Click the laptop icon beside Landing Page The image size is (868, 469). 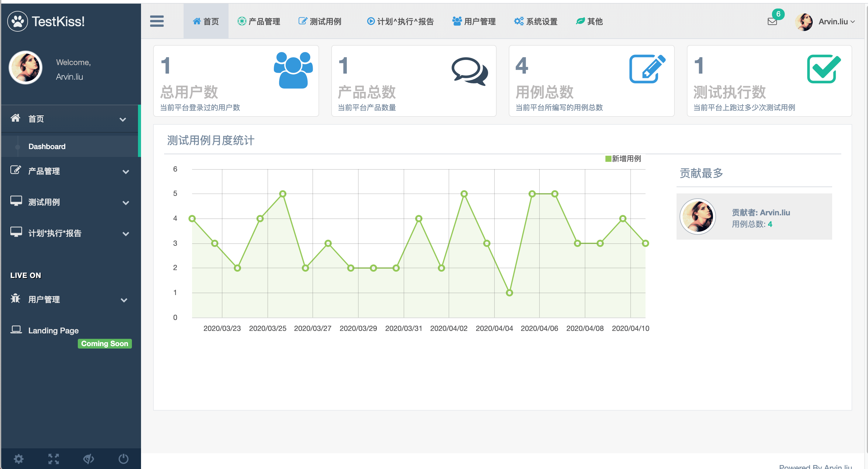[x=16, y=329]
